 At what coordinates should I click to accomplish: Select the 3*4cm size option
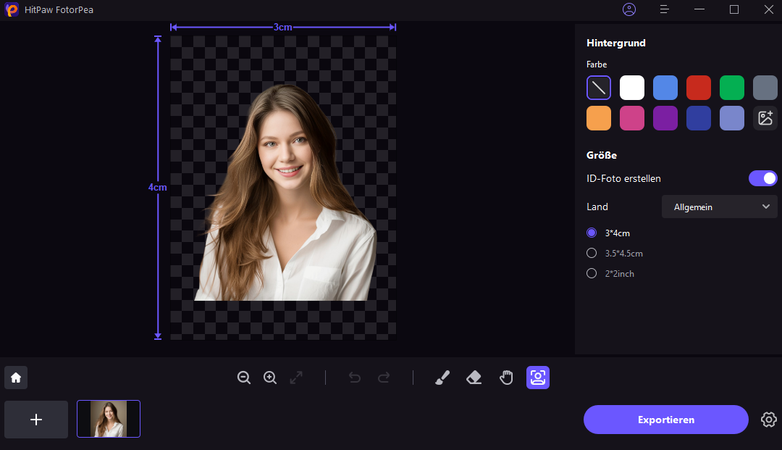(592, 232)
